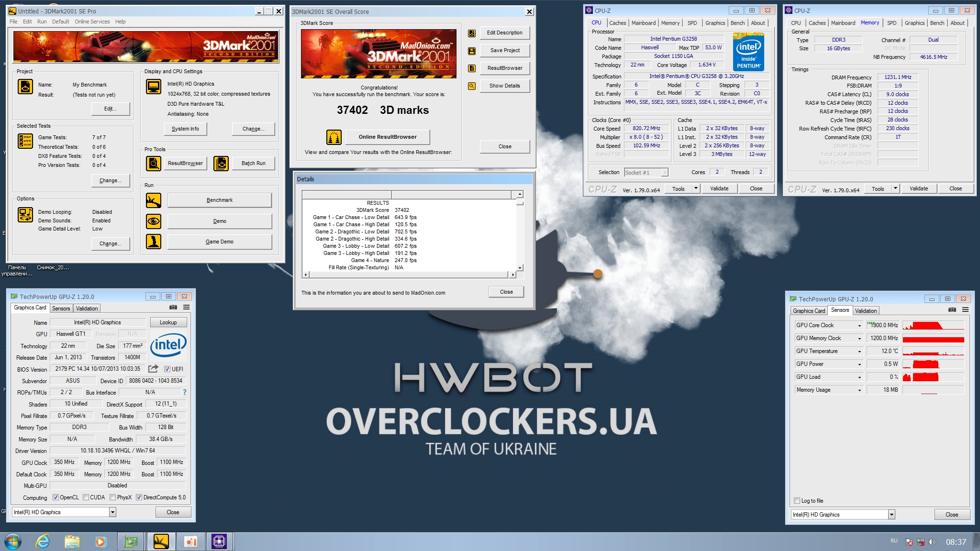This screenshot has height=551, width=980.
Task: Toggle the UEFI checkbox in GPU-Z
Action: click(167, 369)
